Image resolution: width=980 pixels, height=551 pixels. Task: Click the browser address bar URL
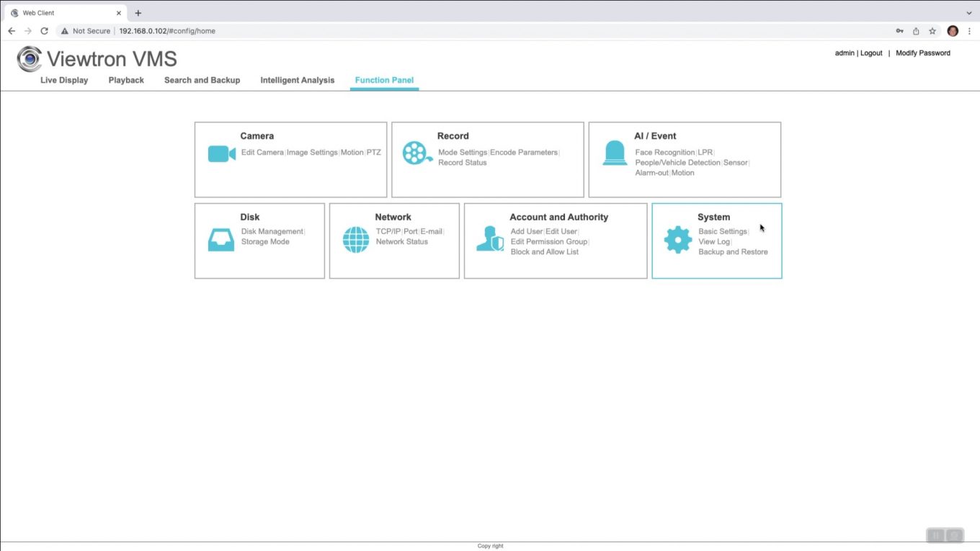click(167, 31)
